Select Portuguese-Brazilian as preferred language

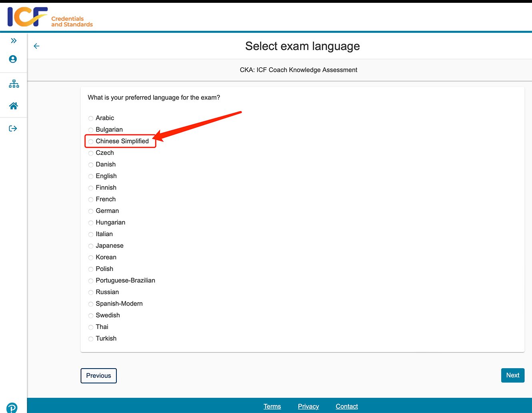point(91,281)
